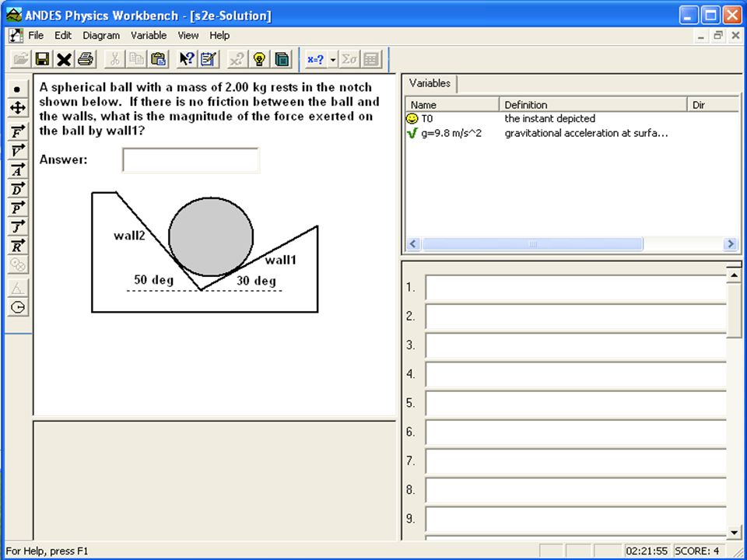Click Variables list scroll-right arrow
Viewport: 747px width, 560px height.
click(730, 244)
